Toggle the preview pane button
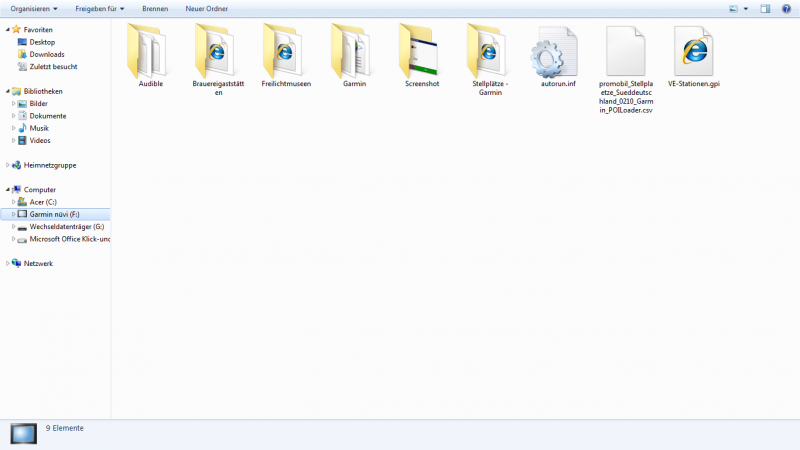Viewport: 800px width, 450px height. pos(765,8)
